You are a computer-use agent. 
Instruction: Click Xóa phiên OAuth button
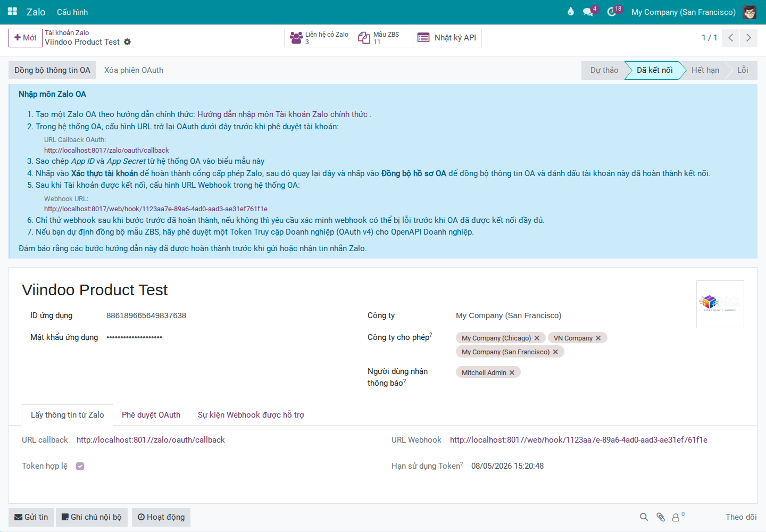134,70
